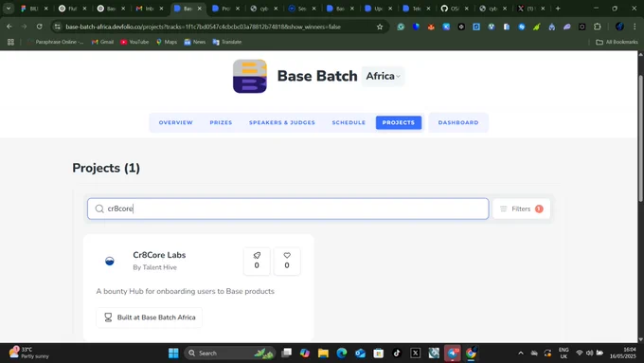Open the Gmail bookmark
The width and height of the screenshot is (644, 363).
[102, 42]
